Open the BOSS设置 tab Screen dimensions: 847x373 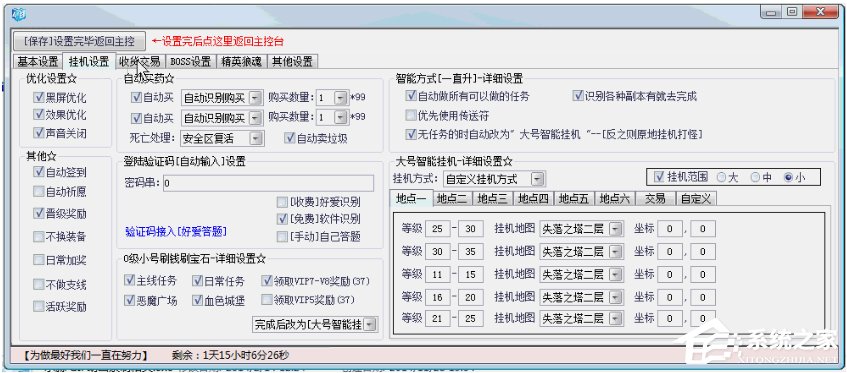coord(191,61)
